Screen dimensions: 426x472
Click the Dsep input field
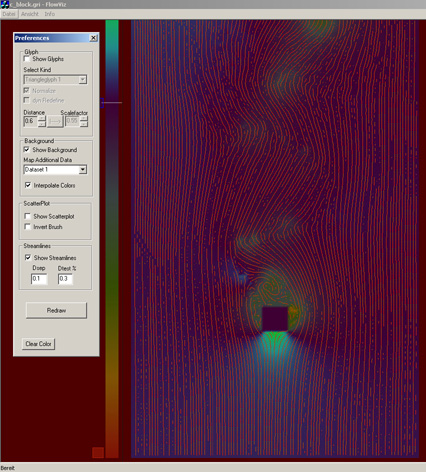[39, 279]
